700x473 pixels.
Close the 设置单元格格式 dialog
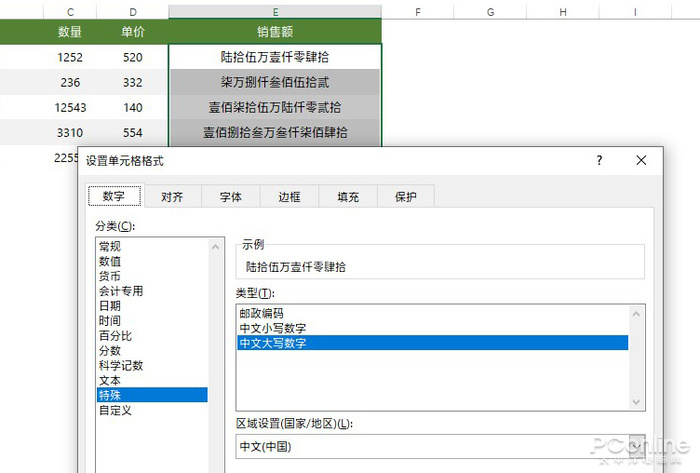641,160
